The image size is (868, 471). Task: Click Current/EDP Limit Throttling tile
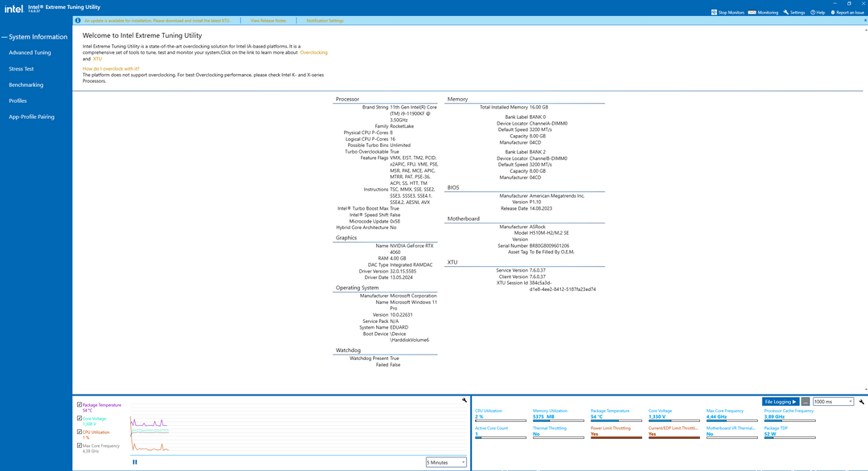point(674,432)
